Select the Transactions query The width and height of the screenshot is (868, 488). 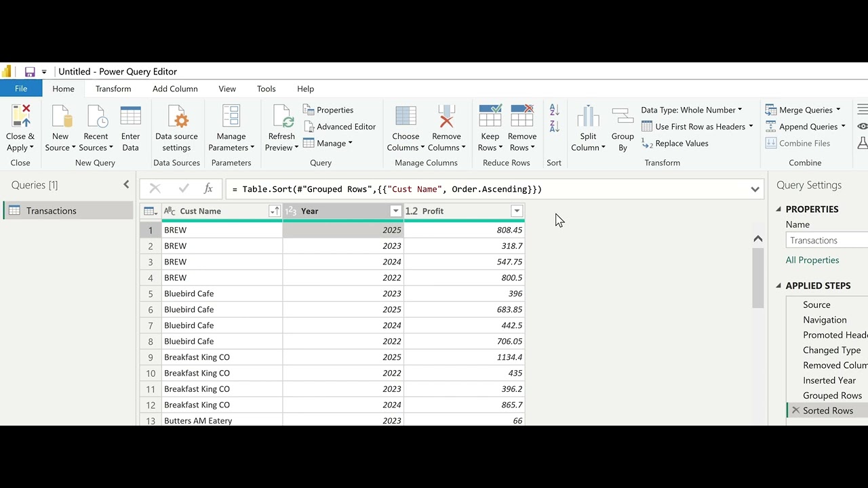[x=68, y=211]
